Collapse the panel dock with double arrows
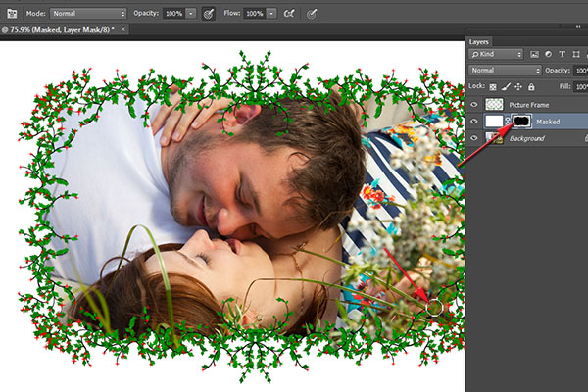This screenshot has height=392, width=588. tap(578, 27)
